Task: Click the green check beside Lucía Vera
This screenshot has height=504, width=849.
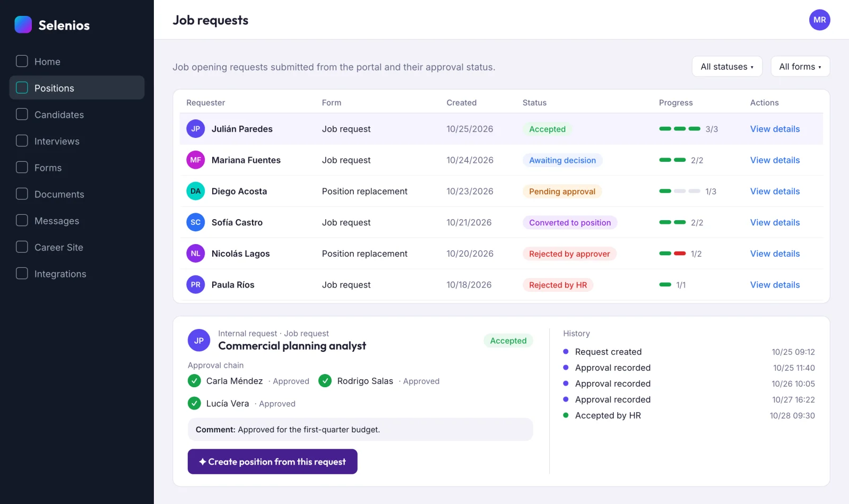Action: [194, 403]
